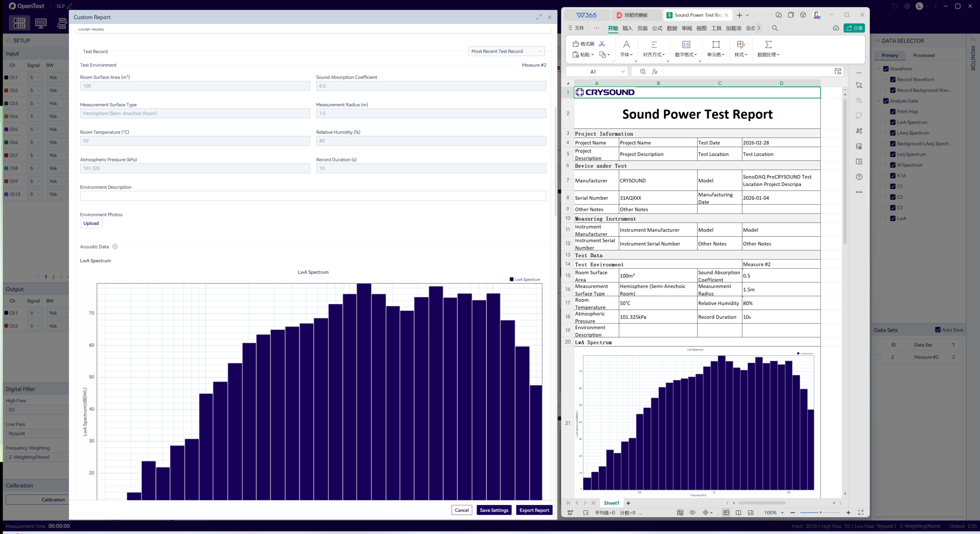The image size is (980, 534).
Task: Click the help question mark sidebar icon
Action: coord(859,177)
